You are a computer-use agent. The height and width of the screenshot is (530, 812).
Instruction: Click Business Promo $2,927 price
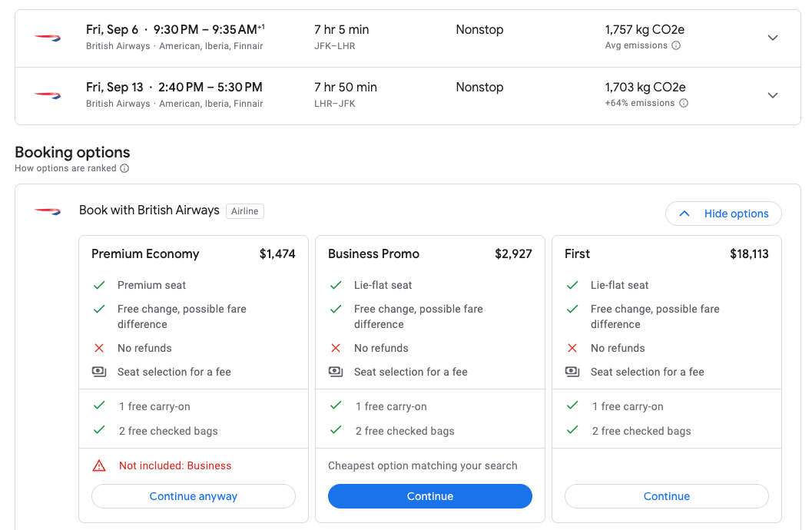click(513, 254)
